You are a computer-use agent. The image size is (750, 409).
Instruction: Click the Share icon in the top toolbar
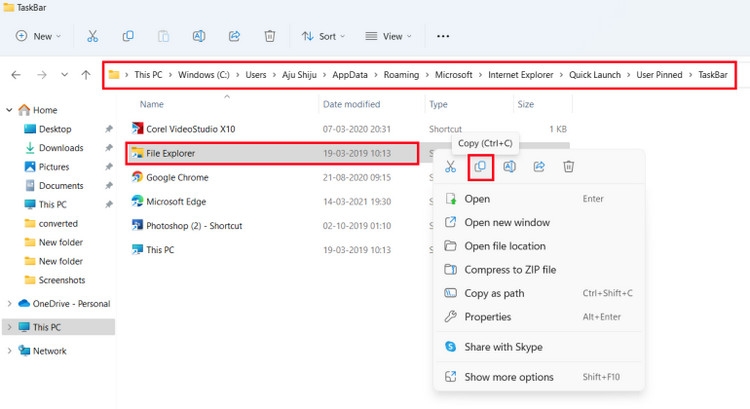tap(234, 36)
